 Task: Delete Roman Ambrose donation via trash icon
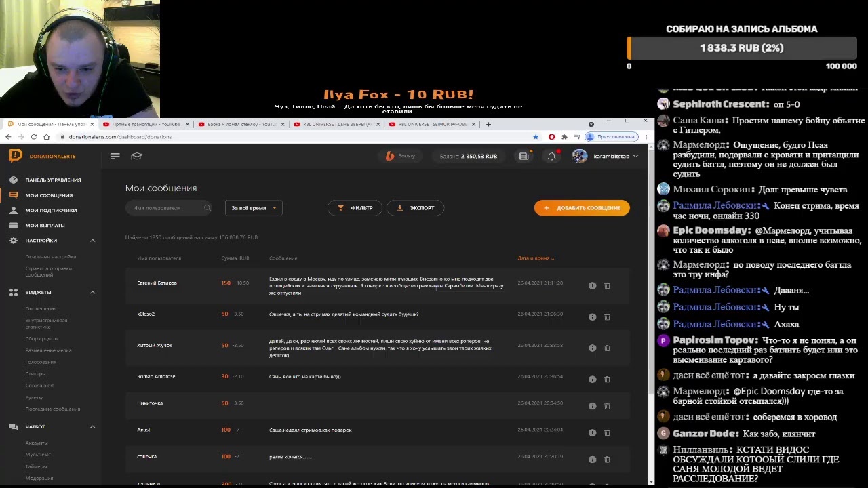607,379
